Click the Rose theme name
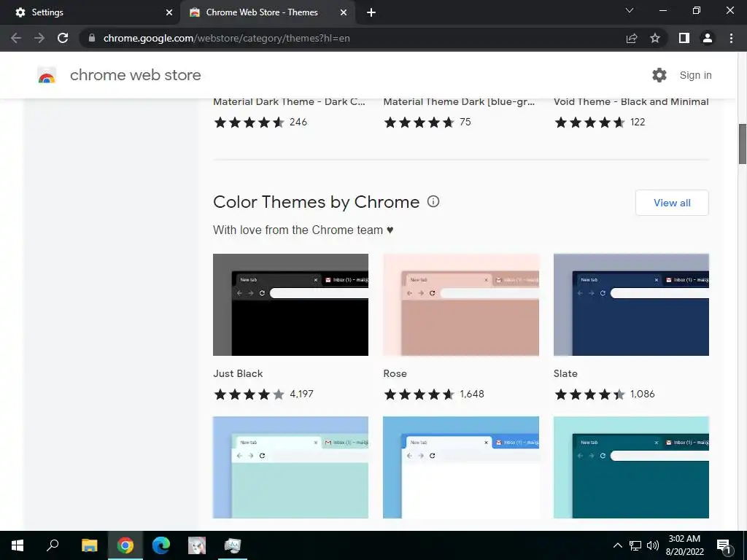747x560 pixels. (395, 373)
